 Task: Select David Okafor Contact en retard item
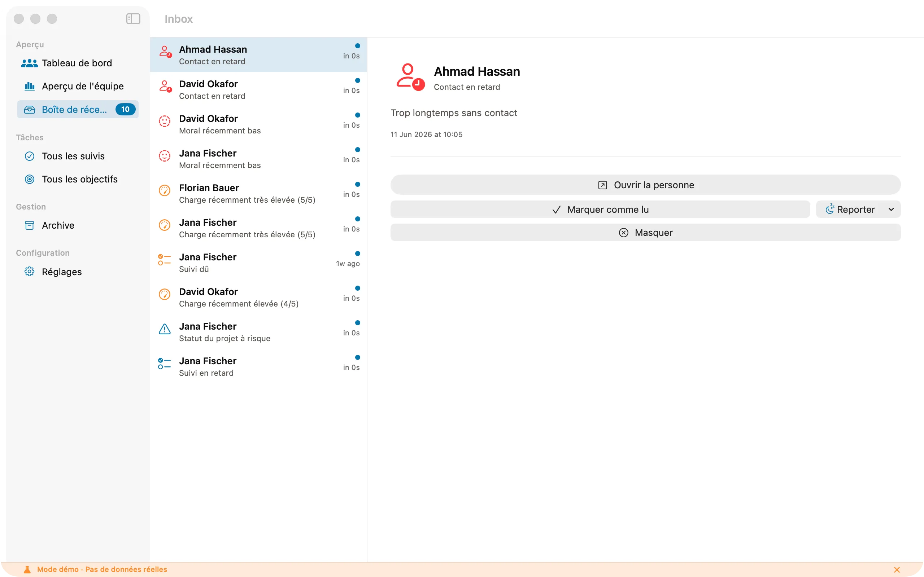click(x=258, y=90)
